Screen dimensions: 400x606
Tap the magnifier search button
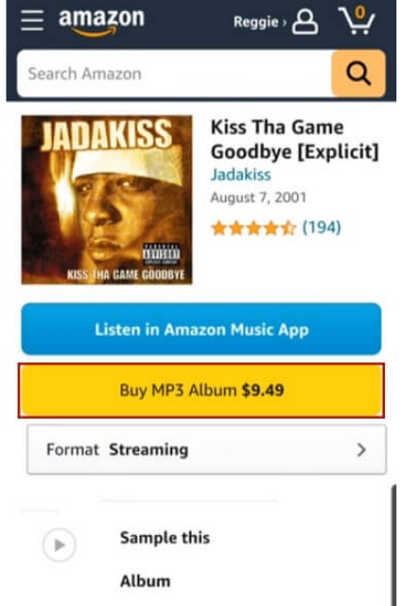click(x=358, y=73)
